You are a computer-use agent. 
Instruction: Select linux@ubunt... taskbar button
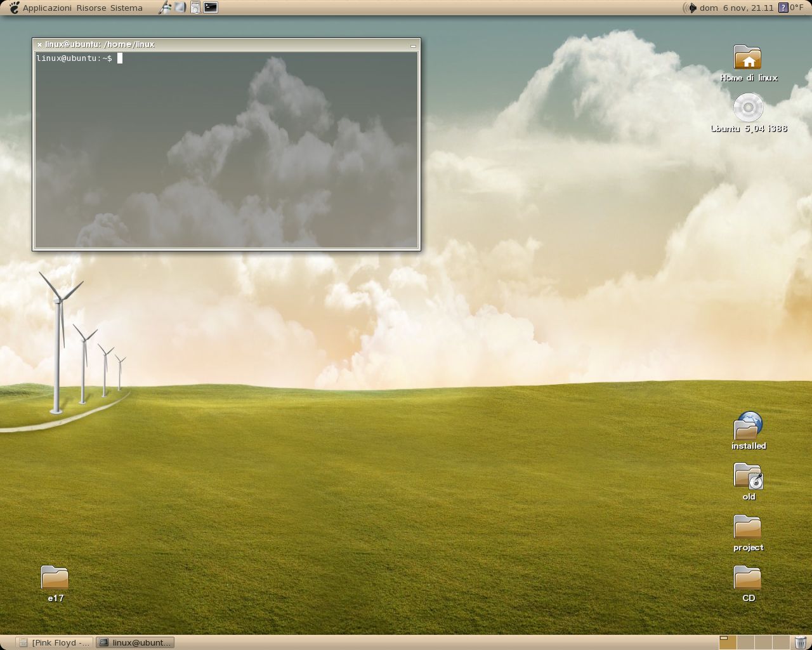[x=135, y=642]
